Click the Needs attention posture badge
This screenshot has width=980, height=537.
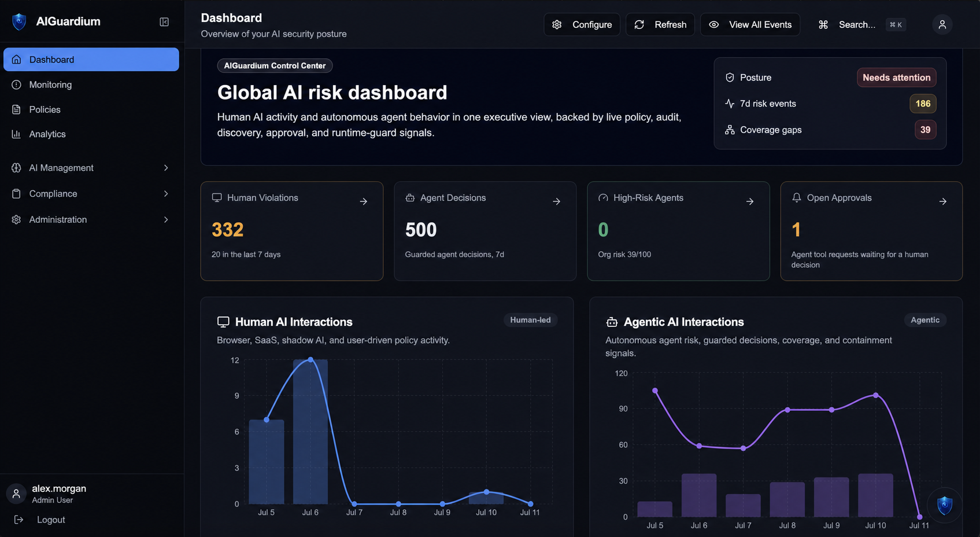click(x=897, y=78)
